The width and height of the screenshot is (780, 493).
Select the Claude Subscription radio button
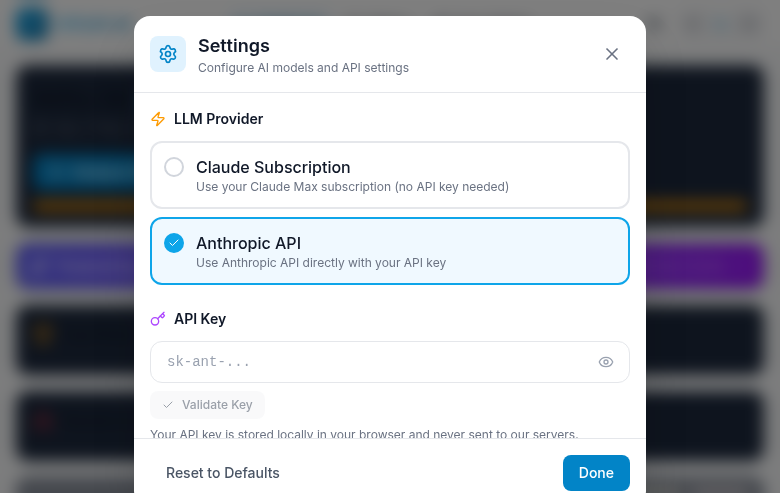[x=174, y=167]
